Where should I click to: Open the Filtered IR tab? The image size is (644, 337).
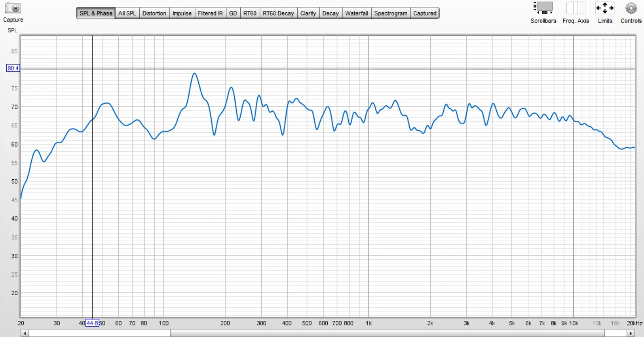pos(210,13)
